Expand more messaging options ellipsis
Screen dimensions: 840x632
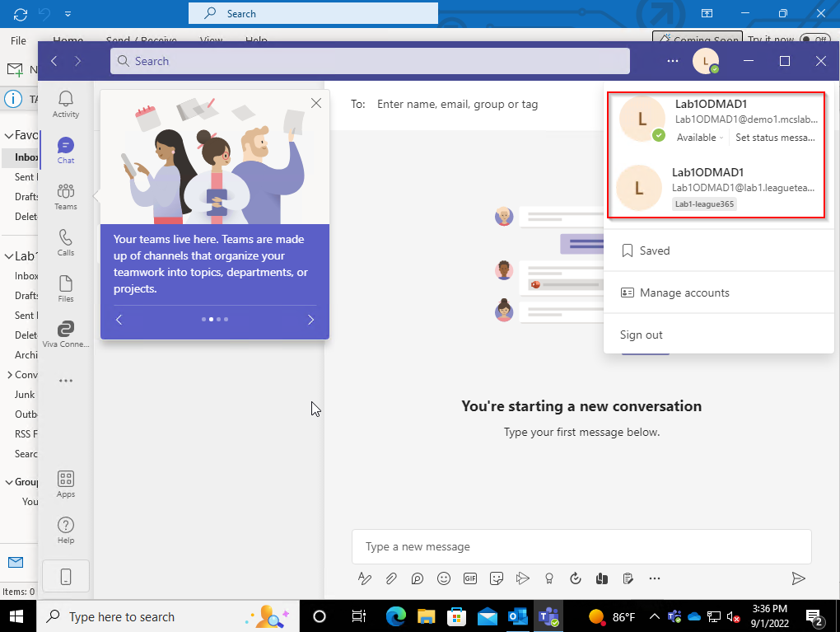[655, 578]
